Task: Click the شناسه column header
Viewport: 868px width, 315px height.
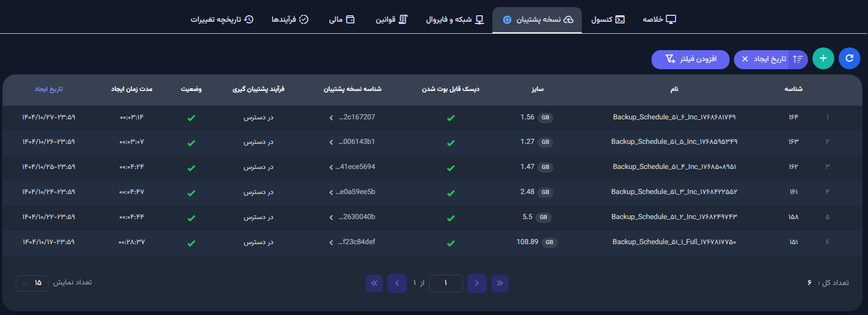Action: (x=793, y=89)
